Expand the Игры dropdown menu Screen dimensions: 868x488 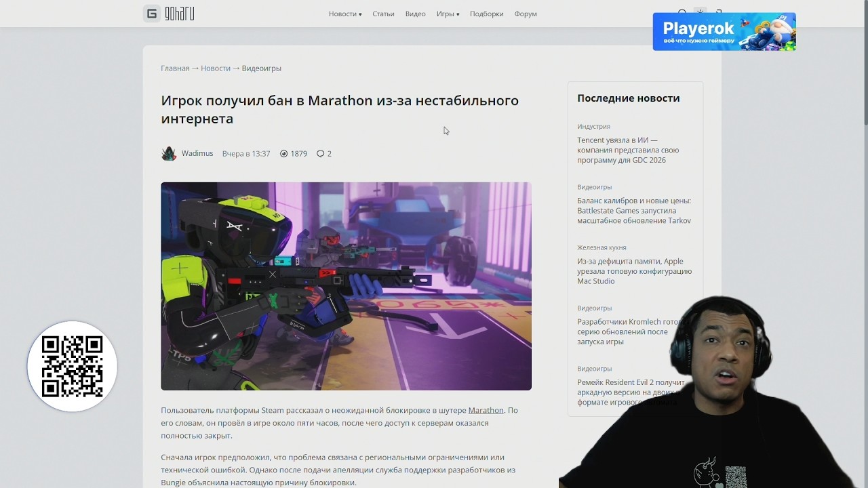[448, 14]
